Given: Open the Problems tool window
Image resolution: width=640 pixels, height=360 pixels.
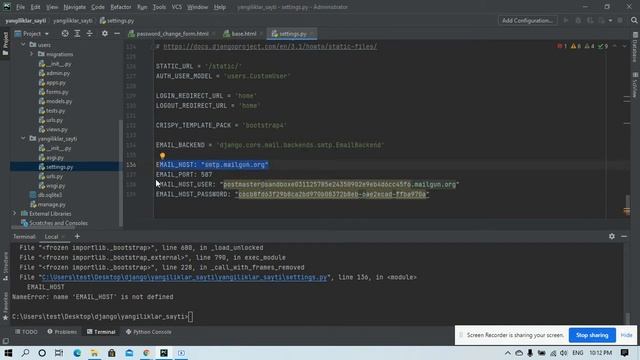Looking at the screenshot, I should [62, 332].
